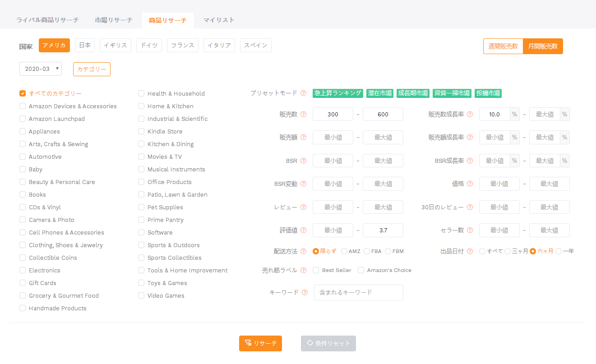Click the question icon next to 配送方法
The image size is (596, 364).
tap(303, 251)
